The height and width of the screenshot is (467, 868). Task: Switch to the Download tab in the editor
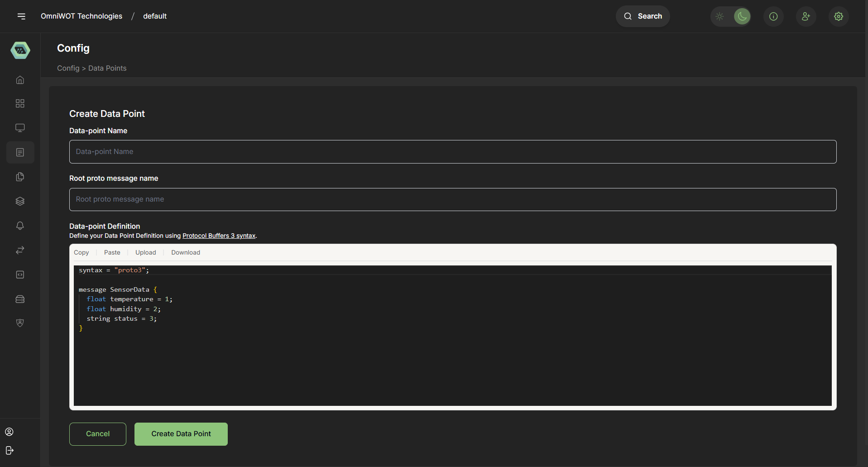(186, 252)
